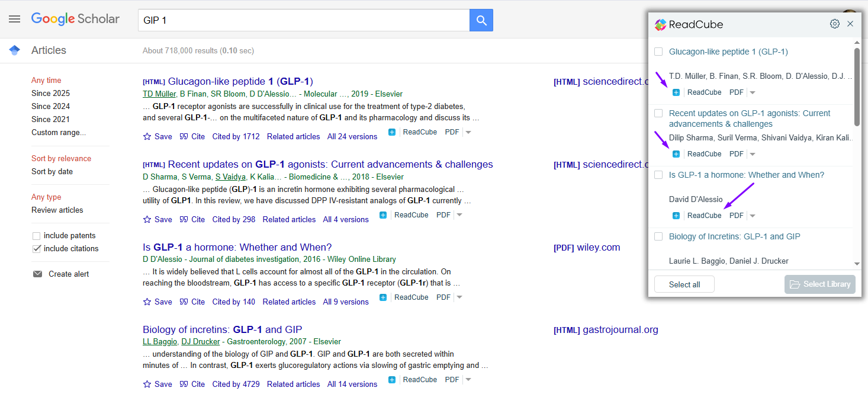Open PDF dropdown arrow under David D'Alessio in panel
868x394 pixels.
(x=753, y=216)
